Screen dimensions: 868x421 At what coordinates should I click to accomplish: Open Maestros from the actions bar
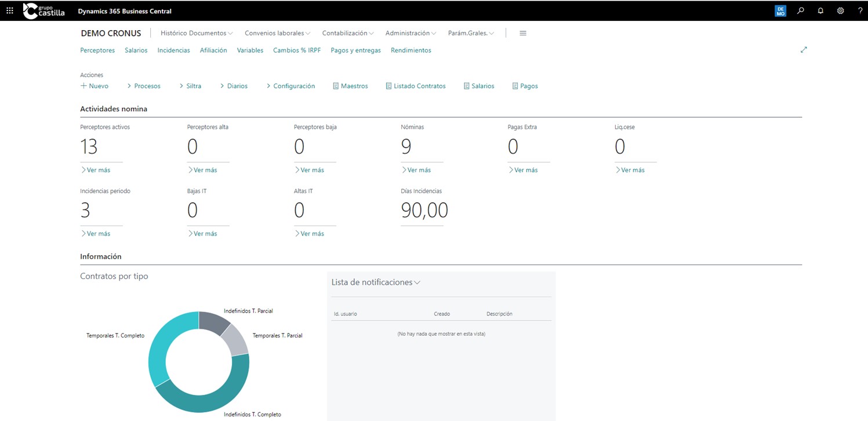pyautogui.click(x=350, y=86)
